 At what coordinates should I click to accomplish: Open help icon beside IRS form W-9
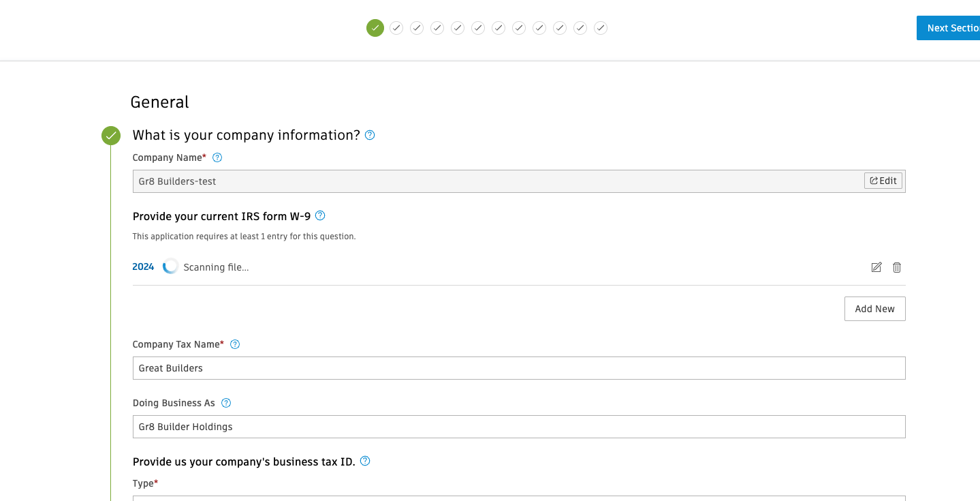click(320, 215)
